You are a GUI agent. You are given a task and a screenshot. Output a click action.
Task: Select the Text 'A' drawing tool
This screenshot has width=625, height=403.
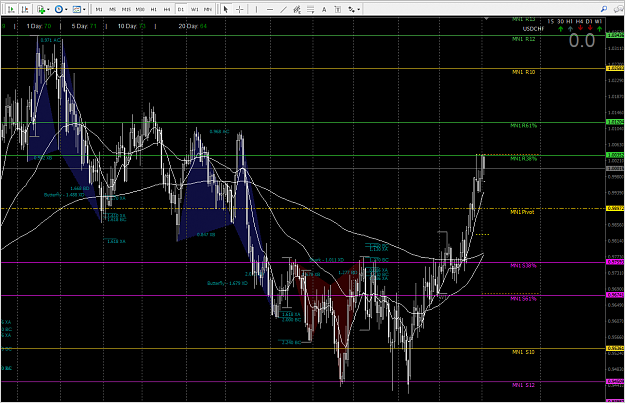click(324, 9)
